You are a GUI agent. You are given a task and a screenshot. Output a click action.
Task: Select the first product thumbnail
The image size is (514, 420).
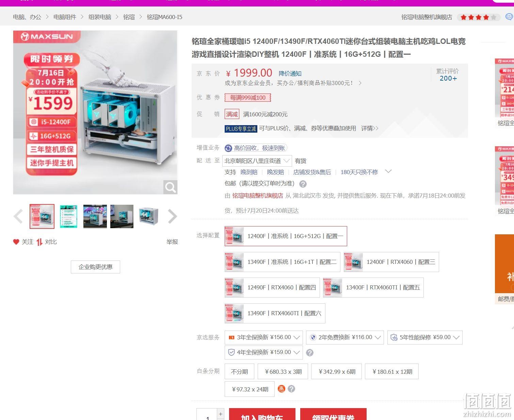click(42, 216)
